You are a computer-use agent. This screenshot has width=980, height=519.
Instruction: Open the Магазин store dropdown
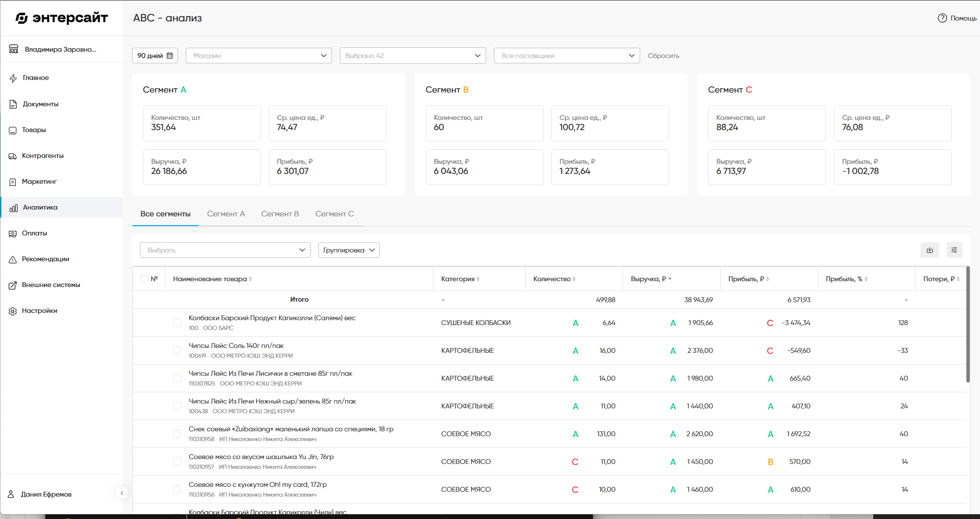coord(259,56)
